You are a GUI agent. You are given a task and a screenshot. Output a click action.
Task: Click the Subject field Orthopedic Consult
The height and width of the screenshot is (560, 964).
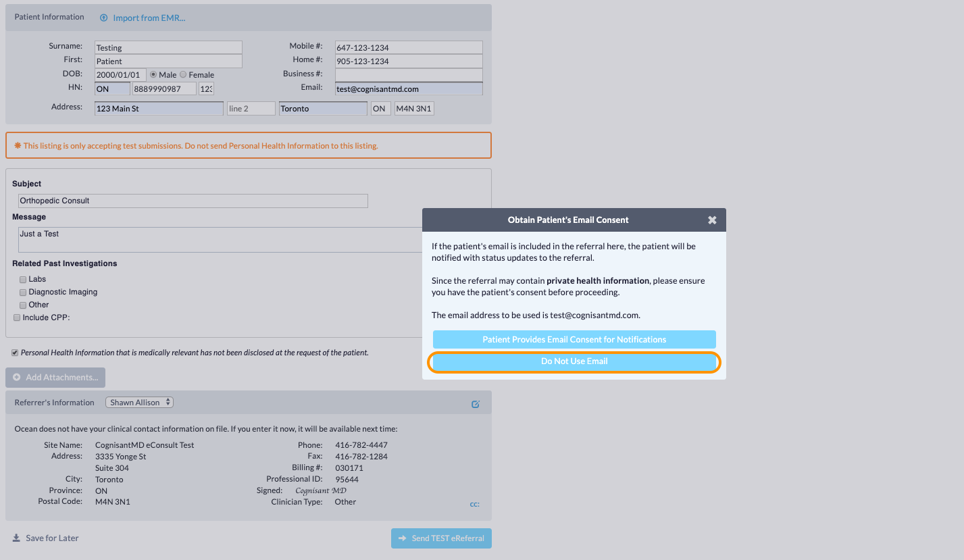pyautogui.click(x=193, y=201)
